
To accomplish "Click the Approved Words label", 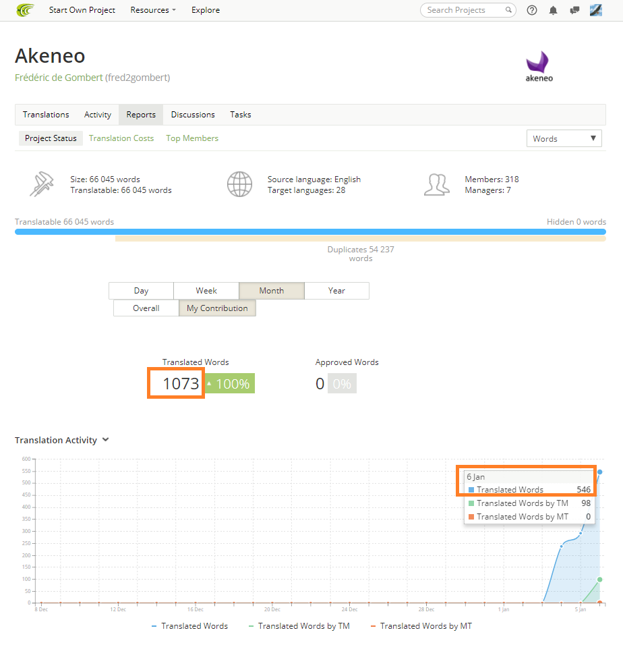I will [x=347, y=362].
